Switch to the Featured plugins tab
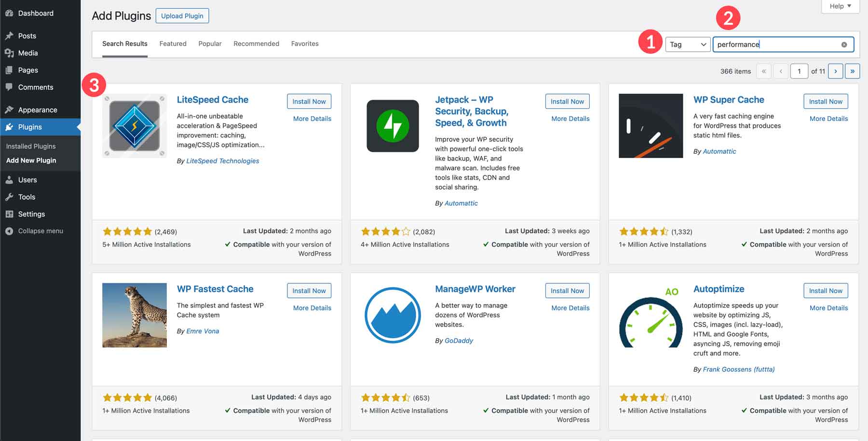The width and height of the screenshot is (868, 441). click(173, 43)
